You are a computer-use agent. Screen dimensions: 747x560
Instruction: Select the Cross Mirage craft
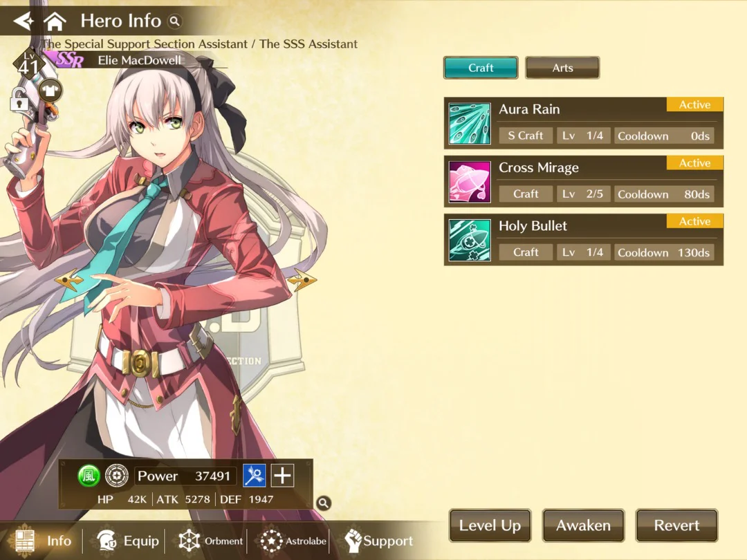click(x=584, y=181)
